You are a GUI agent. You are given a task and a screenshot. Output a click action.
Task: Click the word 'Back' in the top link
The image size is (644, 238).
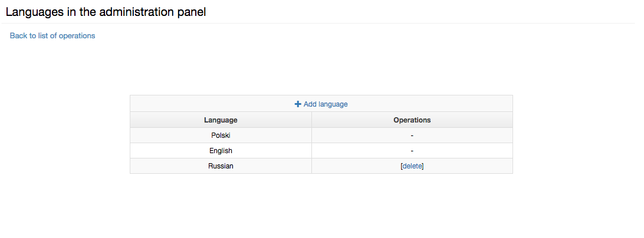click(x=18, y=36)
